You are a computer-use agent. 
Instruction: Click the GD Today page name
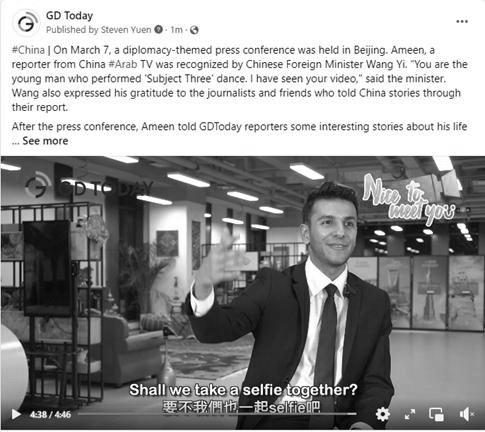tap(69, 16)
